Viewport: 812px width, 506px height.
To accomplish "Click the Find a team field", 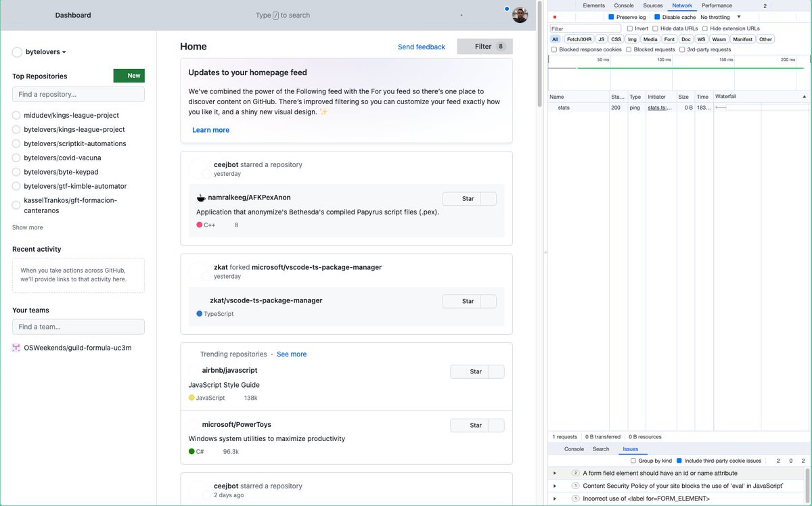I will pos(78,327).
